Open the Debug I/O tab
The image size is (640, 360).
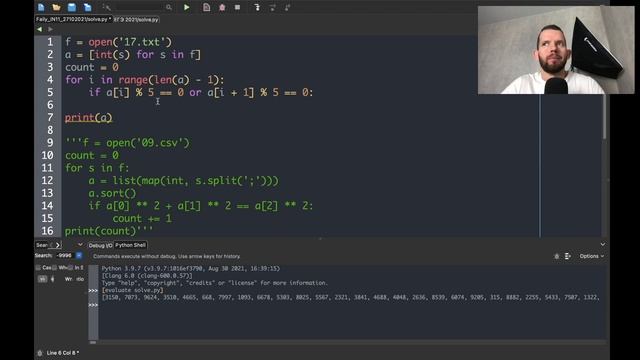tap(100, 245)
